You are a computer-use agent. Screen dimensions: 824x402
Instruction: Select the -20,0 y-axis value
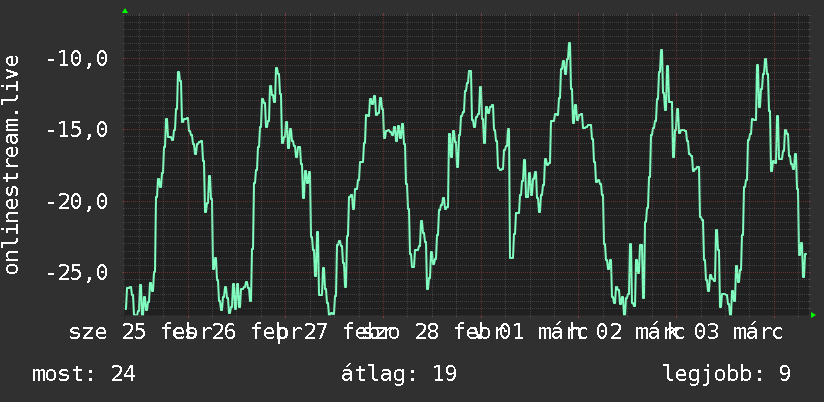point(77,201)
